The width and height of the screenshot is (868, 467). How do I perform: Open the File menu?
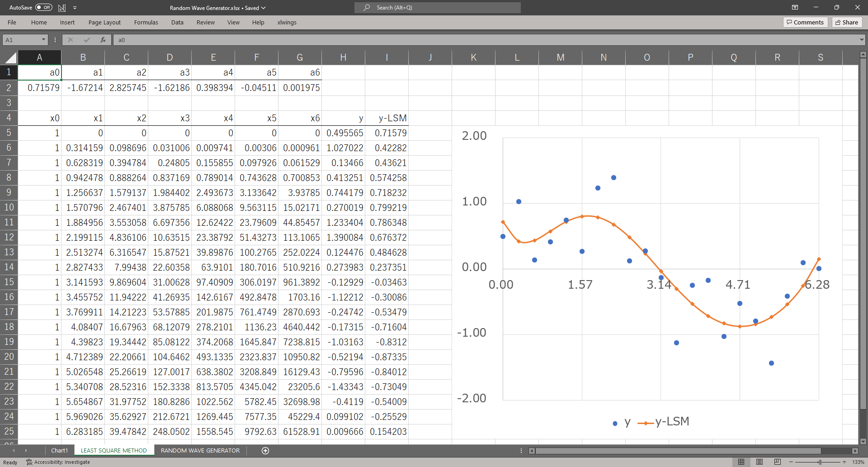pyautogui.click(x=12, y=22)
